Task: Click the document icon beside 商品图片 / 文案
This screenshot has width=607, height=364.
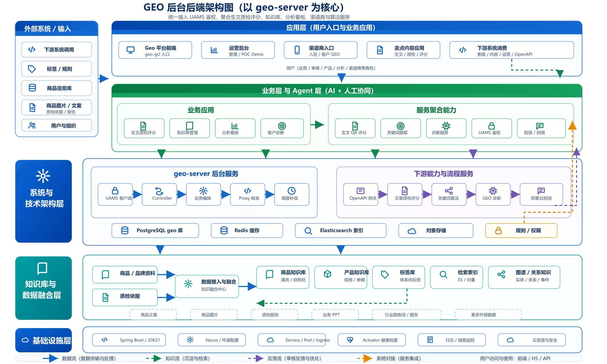Action: (32, 107)
